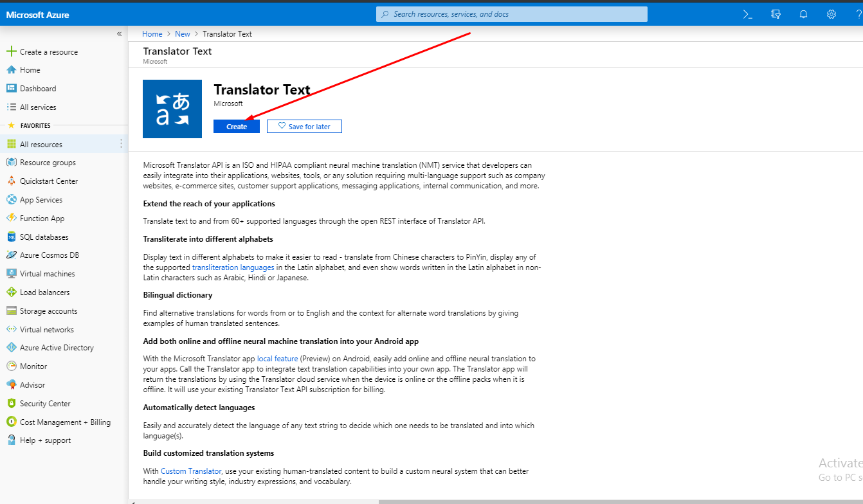Open the portal settings gear
This screenshot has height=504, width=863.
click(831, 14)
